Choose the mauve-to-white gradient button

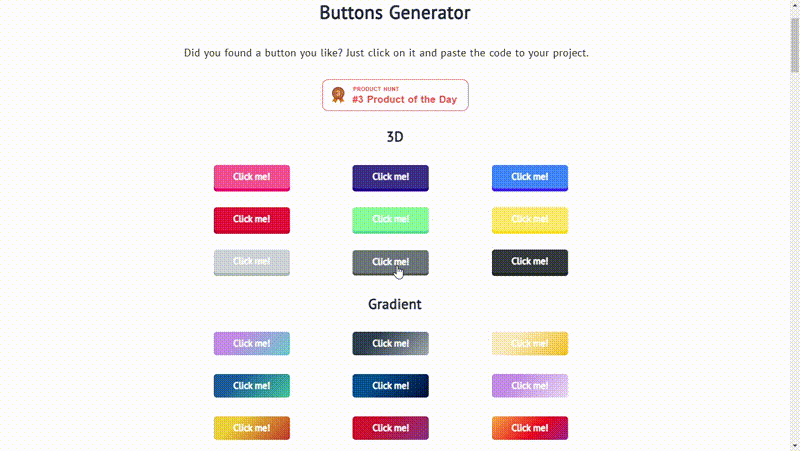tap(530, 385)
